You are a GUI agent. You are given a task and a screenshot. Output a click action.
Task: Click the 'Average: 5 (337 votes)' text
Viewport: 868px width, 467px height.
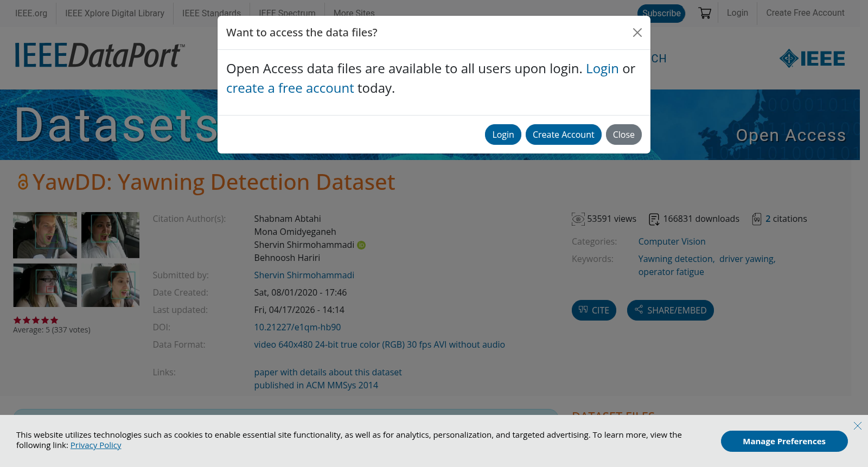coord(52,330)
